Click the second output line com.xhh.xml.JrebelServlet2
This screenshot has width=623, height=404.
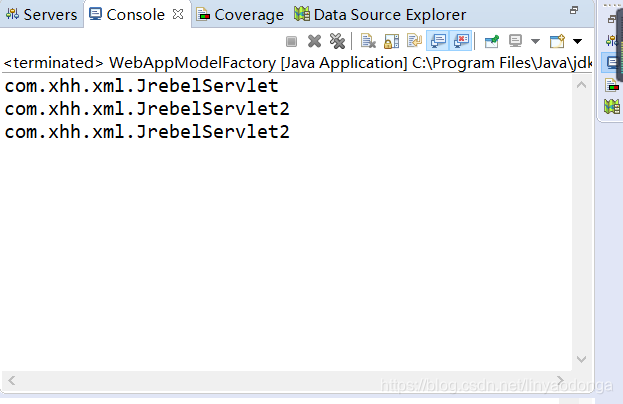(147, 109)
